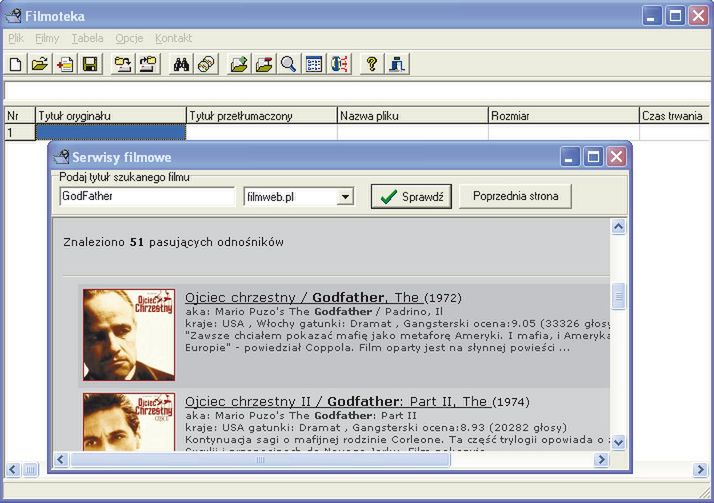This screenshot has height=503, width=714.
Task: Open the Tabela menu
Action: (87, 38)
